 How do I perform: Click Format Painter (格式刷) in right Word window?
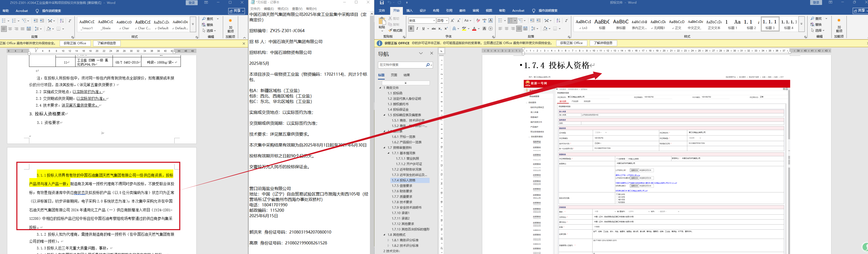[x=396, y=30]
